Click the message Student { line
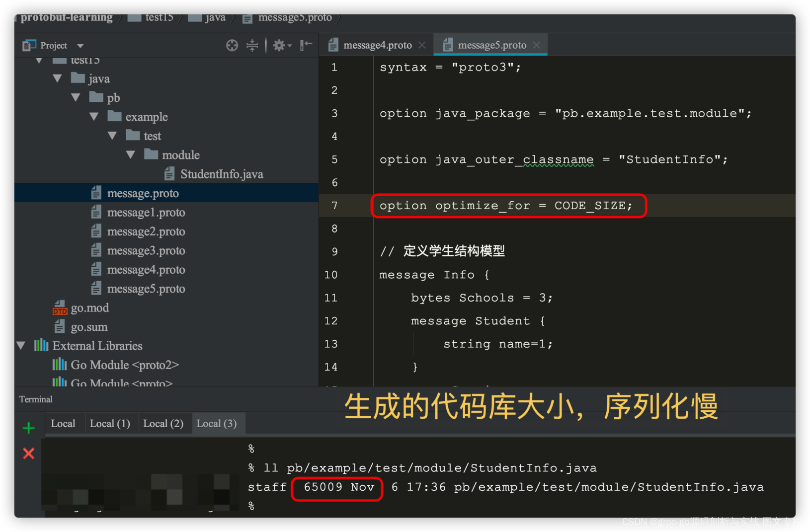The image size is (810, 532). tap(478, 321)
